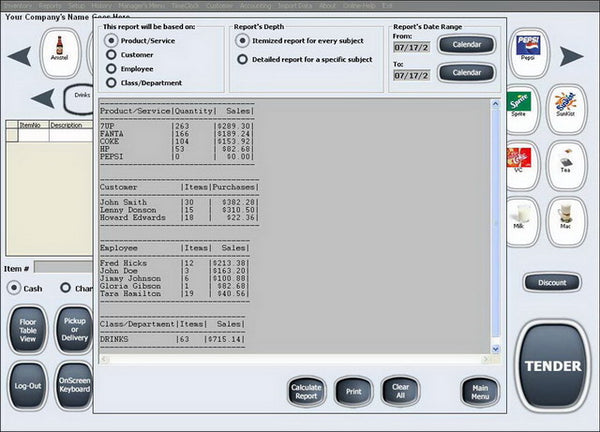
Task: Pick the SunKist drink icon
Action: [566, 109]
